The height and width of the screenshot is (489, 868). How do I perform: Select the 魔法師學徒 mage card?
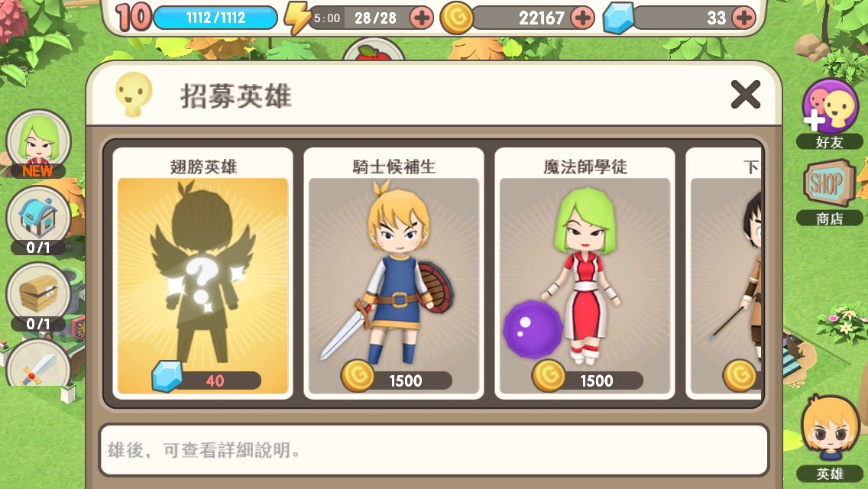[585, 274]
